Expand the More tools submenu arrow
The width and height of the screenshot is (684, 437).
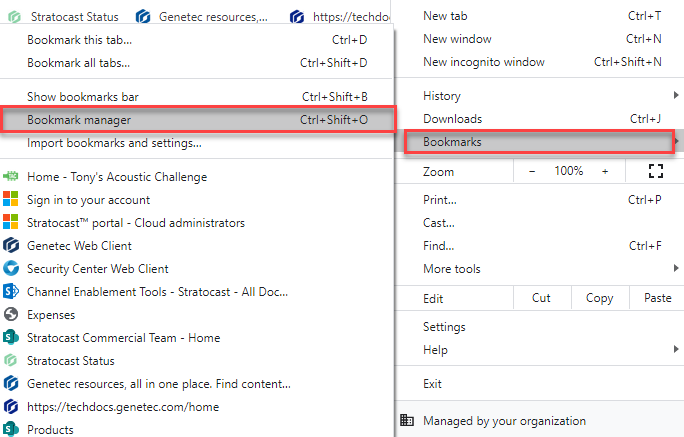[676, 268]
